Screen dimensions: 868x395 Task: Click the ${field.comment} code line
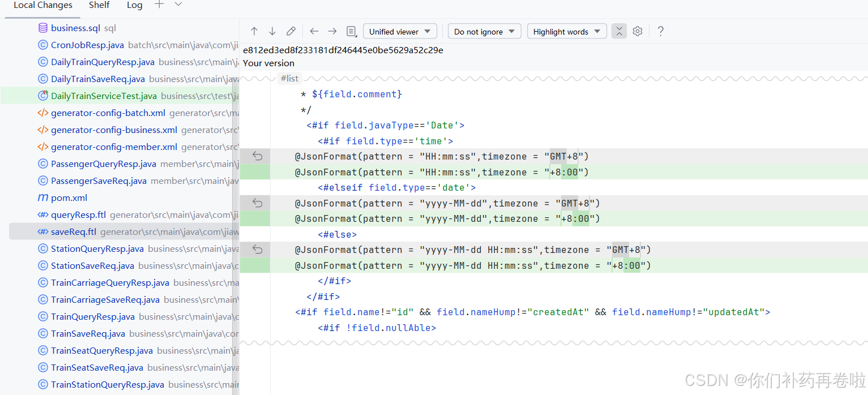(x=351, y=94)
